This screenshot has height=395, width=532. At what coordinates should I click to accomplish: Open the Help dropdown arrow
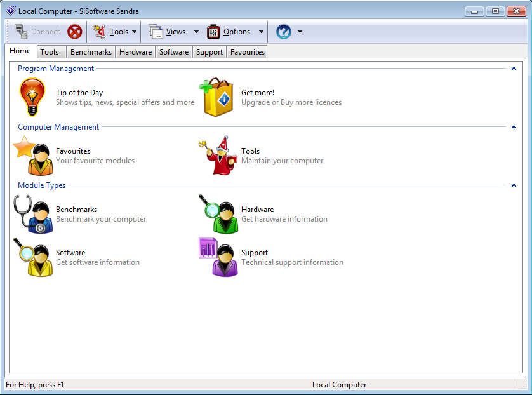[300, 32]
